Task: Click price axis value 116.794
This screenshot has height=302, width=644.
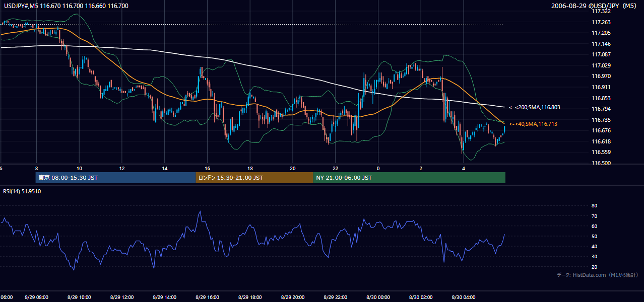Action: [x=601, y=109]
